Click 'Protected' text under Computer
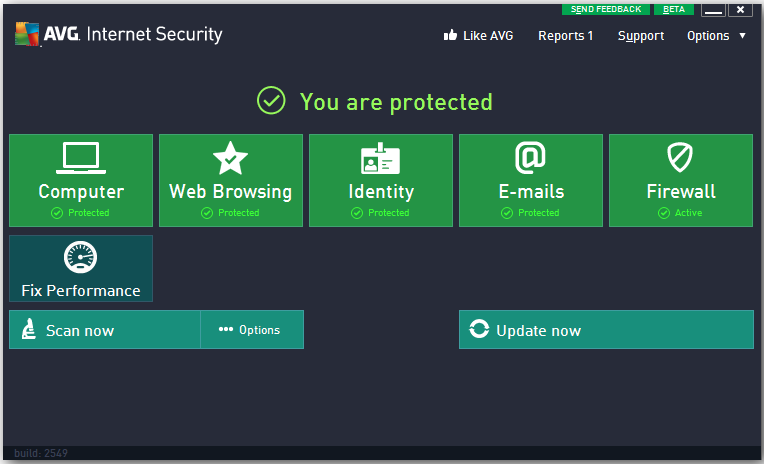764x464 pixels. 89,213
